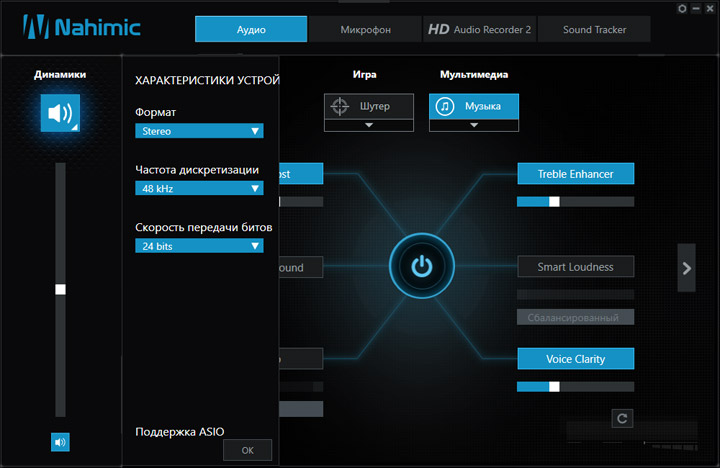Click the Шутер crosshair icon
Screen dimensions: 720x468
tap(340, 107)
